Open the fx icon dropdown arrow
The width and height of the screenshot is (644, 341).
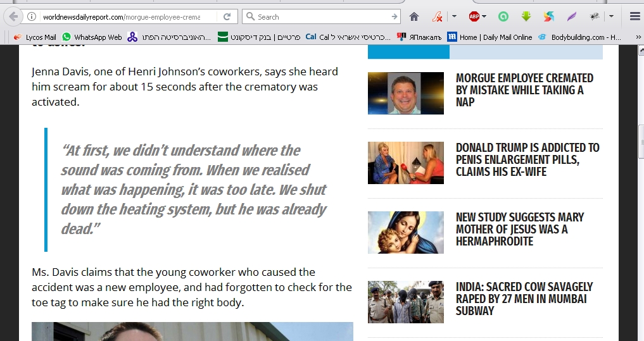tap(454, 17)
